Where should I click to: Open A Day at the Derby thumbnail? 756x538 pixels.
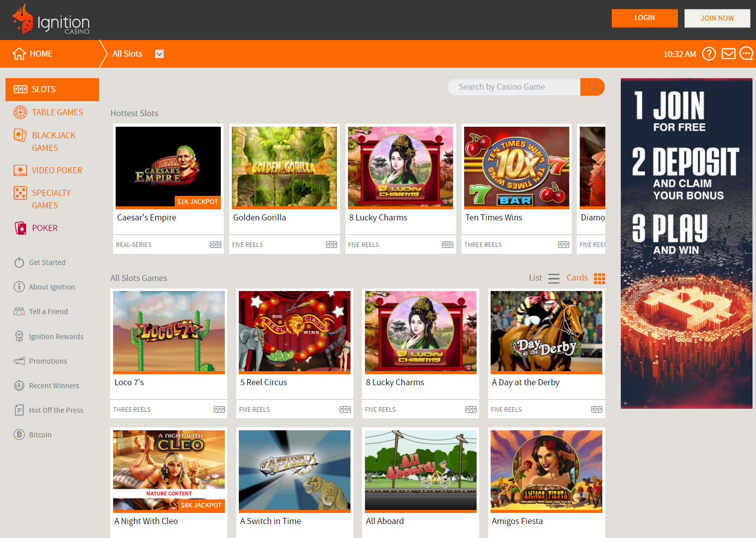[546, 332]
